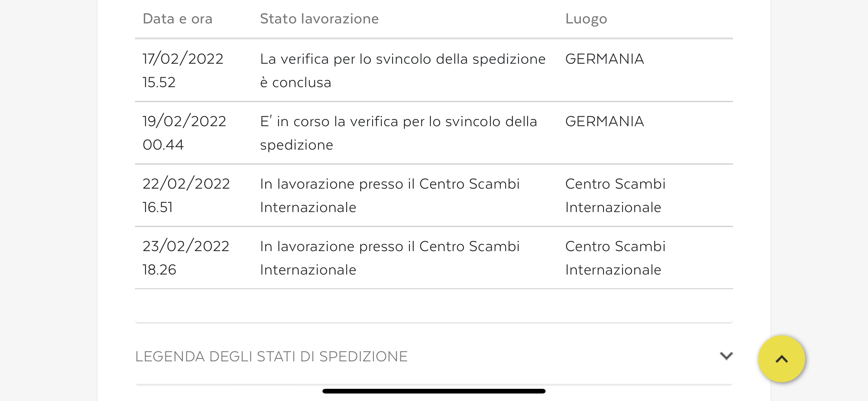Image resolution: width=868 pixels, height=401 pixels.
Task: Select GERMANIA location in the 17/02 row
Action: [x=605, y=59]
